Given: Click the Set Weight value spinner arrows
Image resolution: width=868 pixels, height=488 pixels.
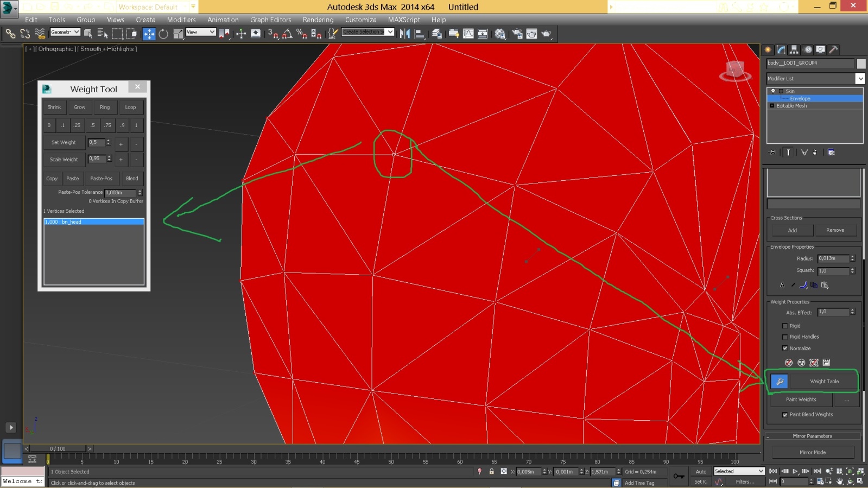Looking at the screenshot, I should click(109, 142).
